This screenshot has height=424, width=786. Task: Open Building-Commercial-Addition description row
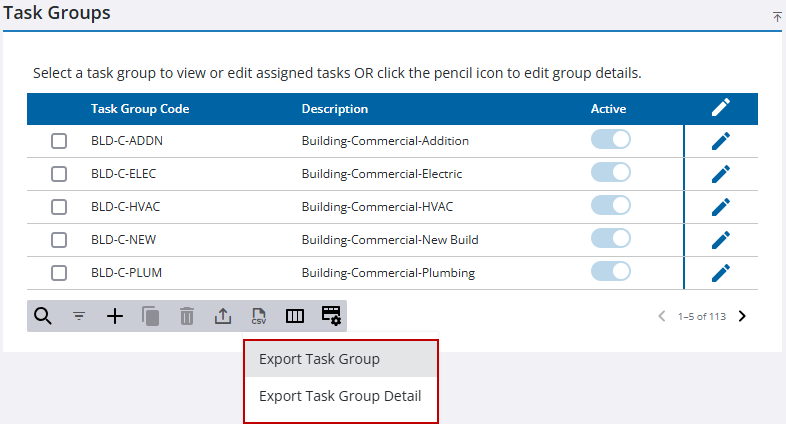[x=385, y=141]
